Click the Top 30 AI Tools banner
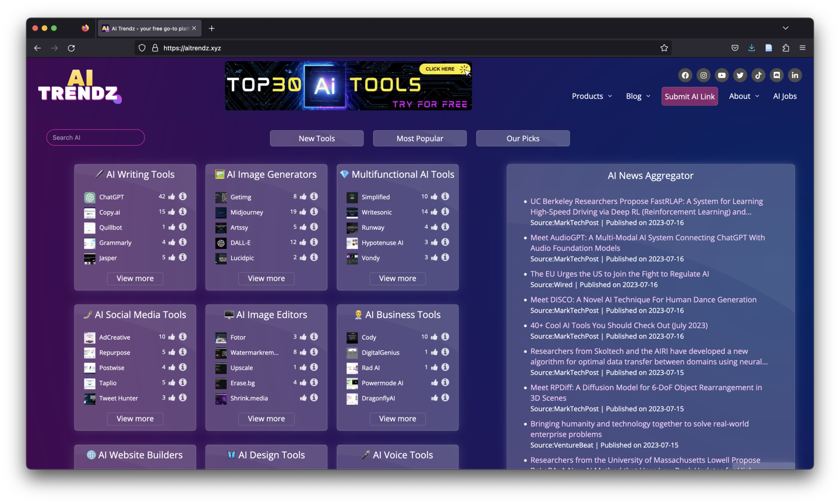Screen dimensions: 840x504 tap(349, 86)
